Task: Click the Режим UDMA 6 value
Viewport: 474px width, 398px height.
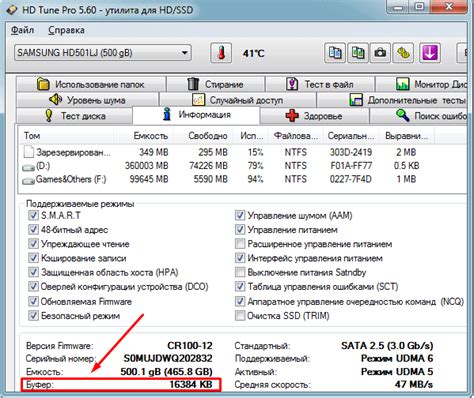Action: [397, 358]
